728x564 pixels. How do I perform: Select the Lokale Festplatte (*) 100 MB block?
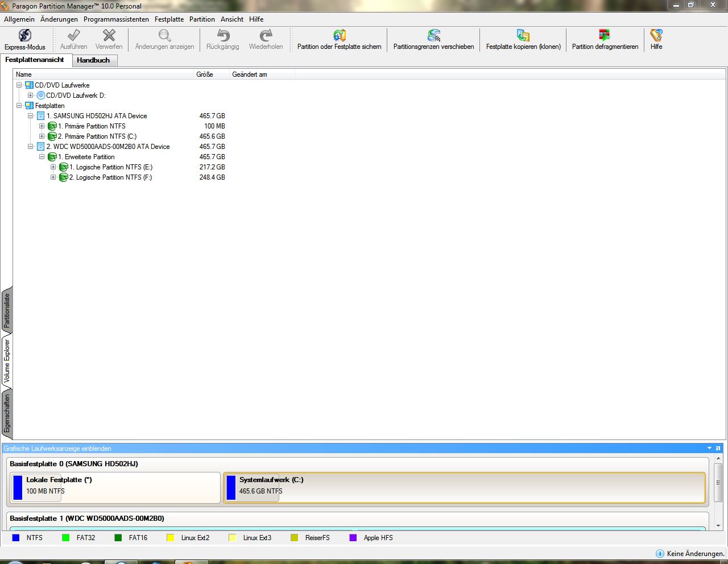tap(115, 488)
